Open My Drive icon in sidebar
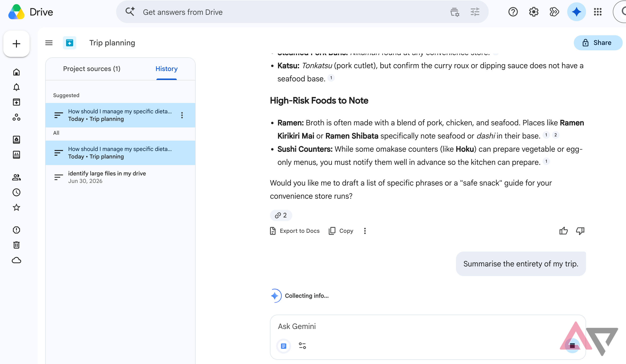626x364 pixels. coord(16,140)
